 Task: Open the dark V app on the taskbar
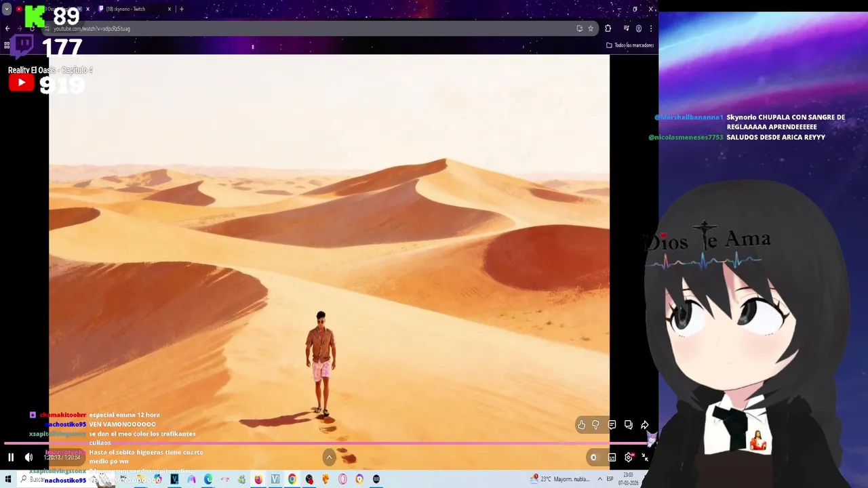[x=174, y=479]
